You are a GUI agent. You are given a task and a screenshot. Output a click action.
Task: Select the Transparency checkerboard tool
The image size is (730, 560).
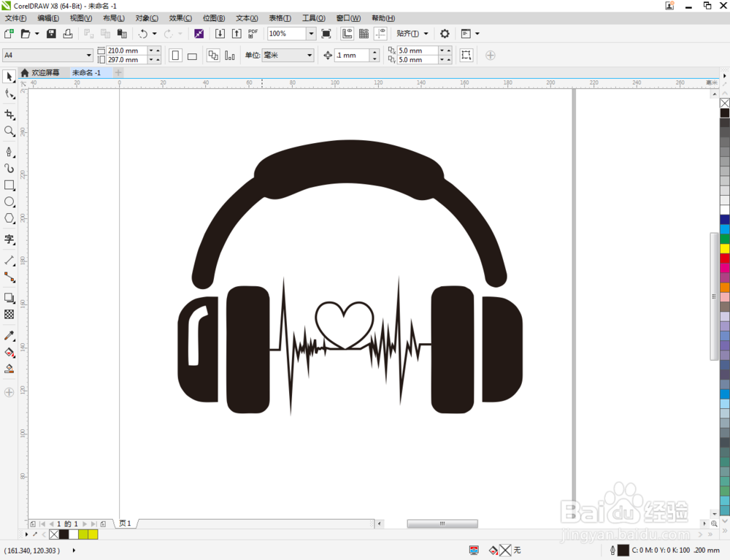(x=9, y=314)
